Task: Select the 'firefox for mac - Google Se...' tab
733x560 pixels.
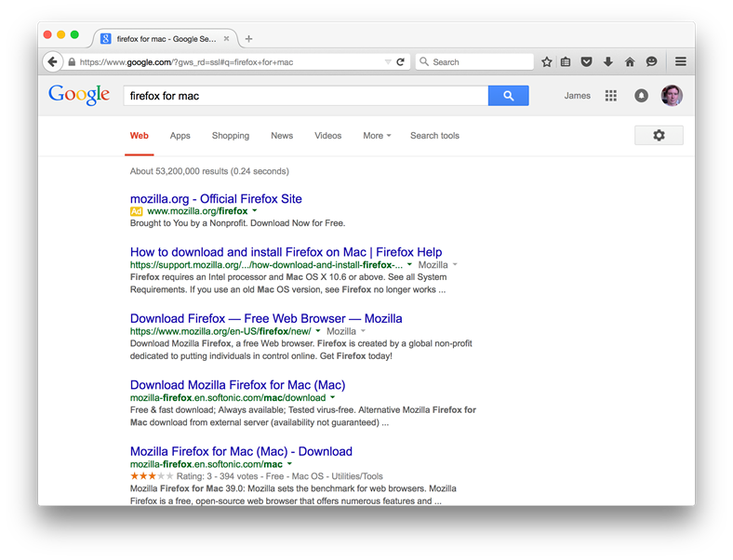Action: [166, 39]
